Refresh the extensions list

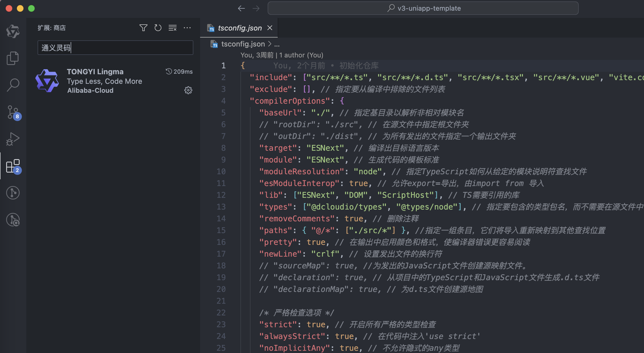(158, 28)
